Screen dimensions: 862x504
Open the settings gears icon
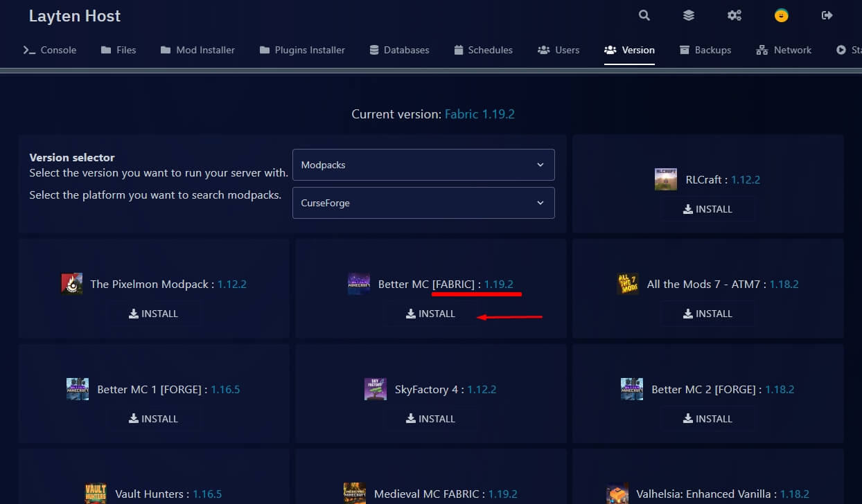(x=734, y=15)
